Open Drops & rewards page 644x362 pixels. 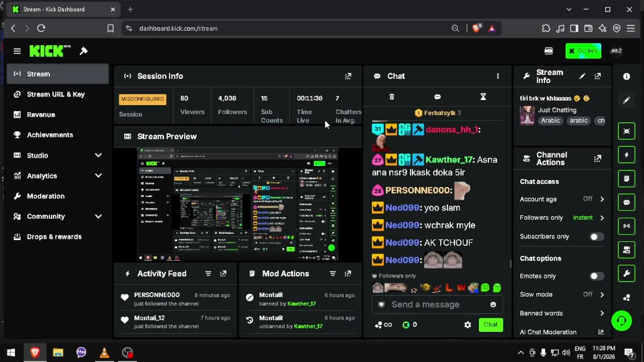[x=58, y=237]
